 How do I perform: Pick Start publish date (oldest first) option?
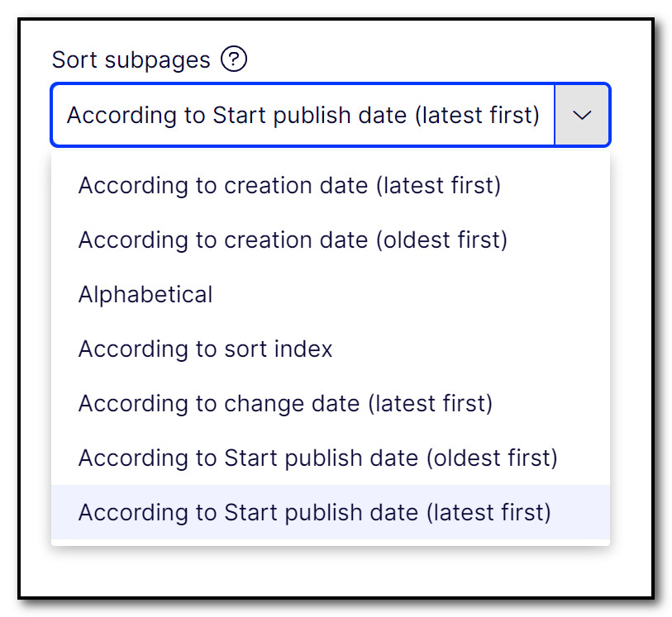pyautogui.click(x=331, y=458)
